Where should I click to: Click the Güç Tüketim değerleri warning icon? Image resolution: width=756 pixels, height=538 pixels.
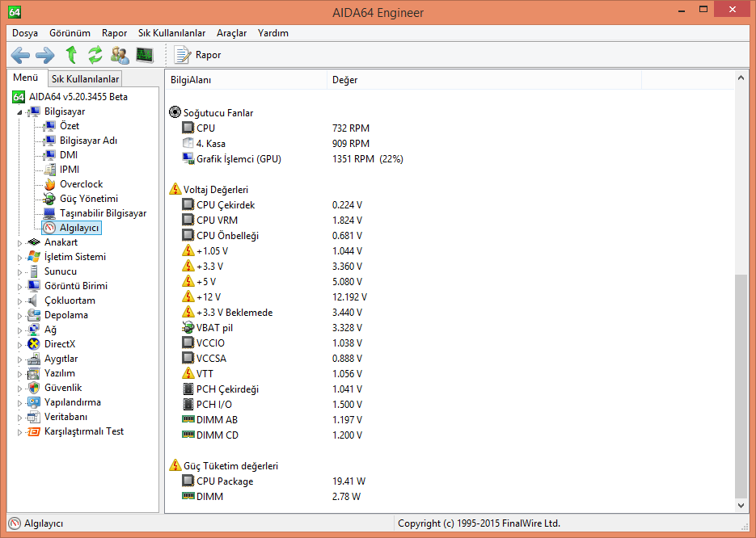tap(175, 466)
